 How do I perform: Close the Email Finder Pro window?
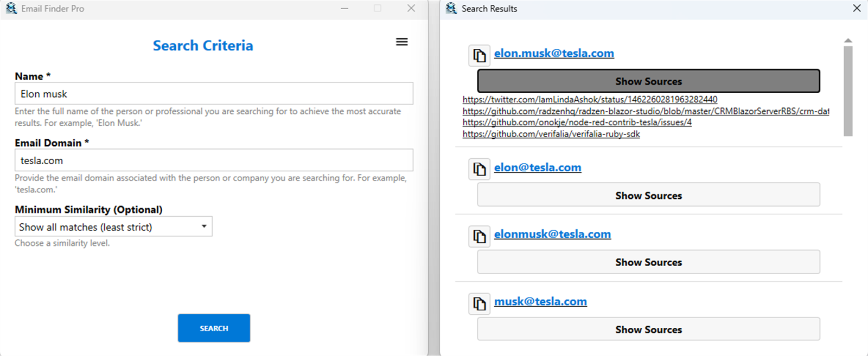click(411, 8)
